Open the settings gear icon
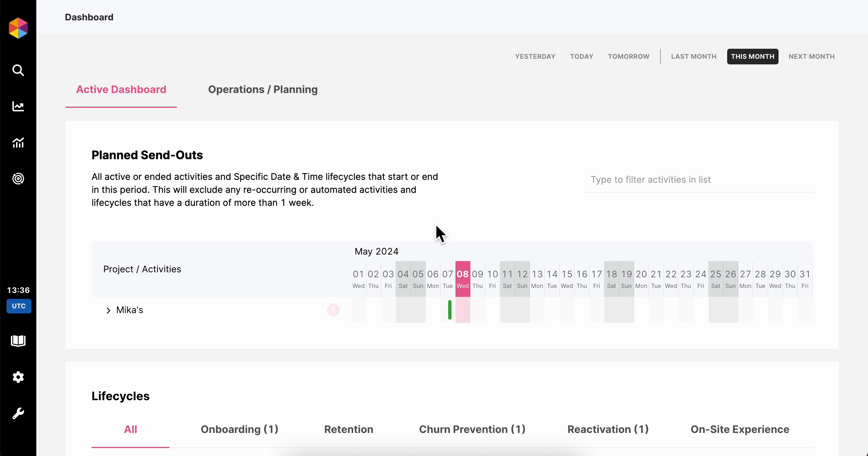Image resolution: width=868 pixels, height=456 pixels. [18, 377]
